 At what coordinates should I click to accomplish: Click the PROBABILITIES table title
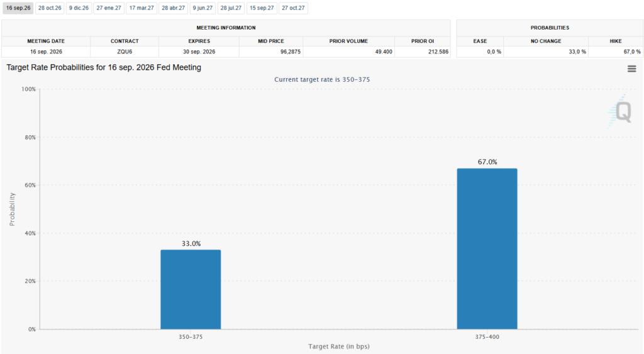pyautogui.click(x=550, y=28)
